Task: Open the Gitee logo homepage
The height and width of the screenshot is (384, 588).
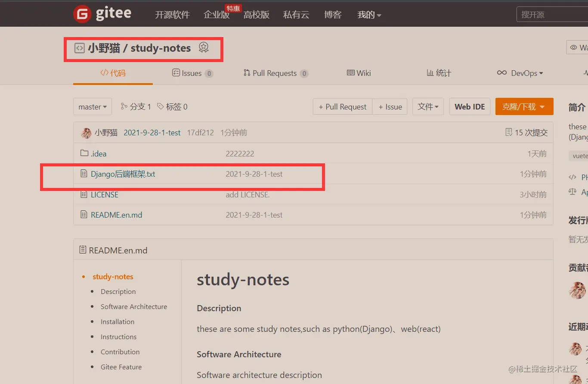Action: pos(102,14)
